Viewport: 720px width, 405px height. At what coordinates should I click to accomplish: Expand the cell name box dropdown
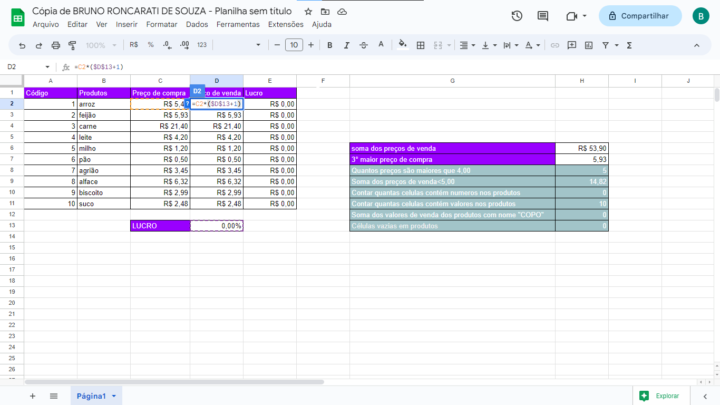(47, 67)
